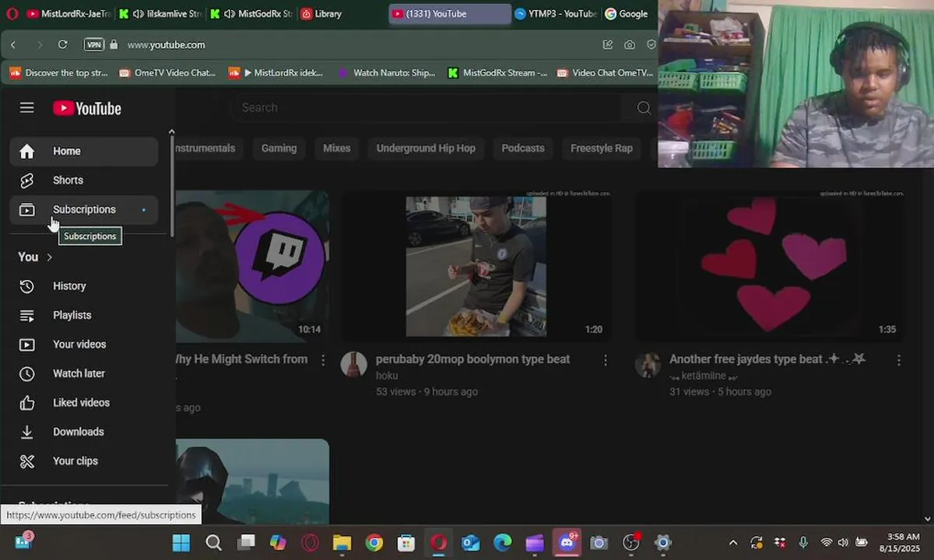This screenshot has height=560, width=934.
Task: Open watch History
Action: pyautogui.click(x=84, y=286)
